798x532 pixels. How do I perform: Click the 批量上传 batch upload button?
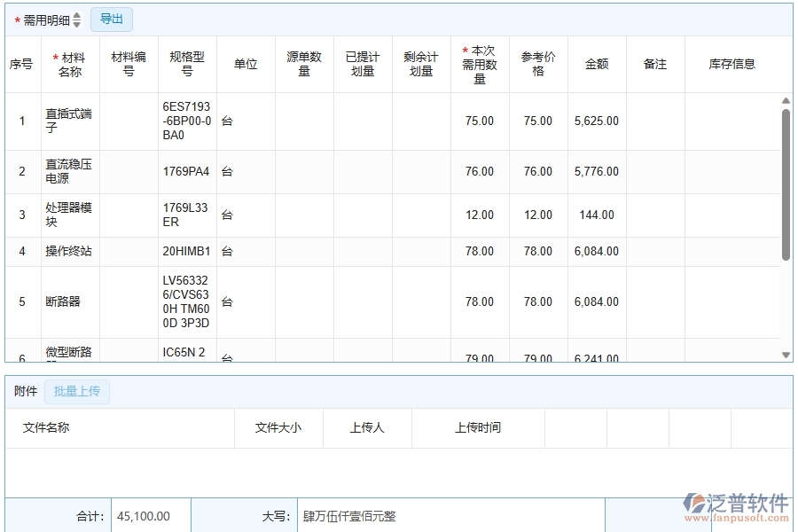click(x=76, y=391)
